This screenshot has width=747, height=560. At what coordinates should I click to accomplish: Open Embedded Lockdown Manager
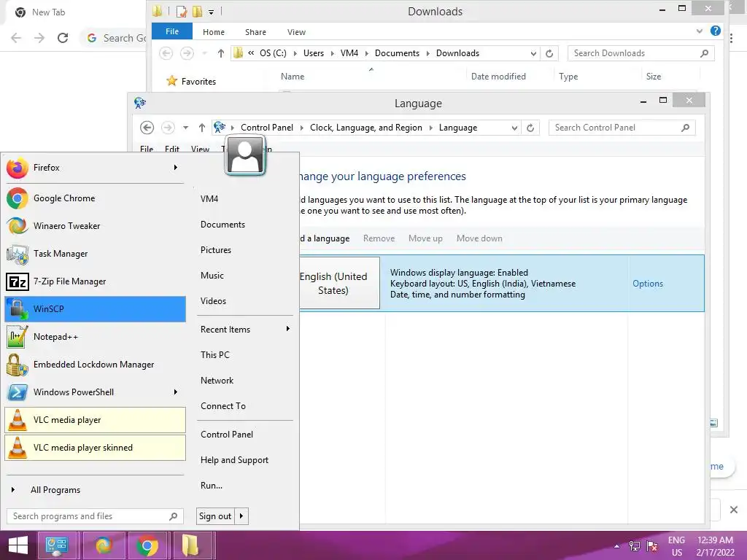[x=95, y=365]
